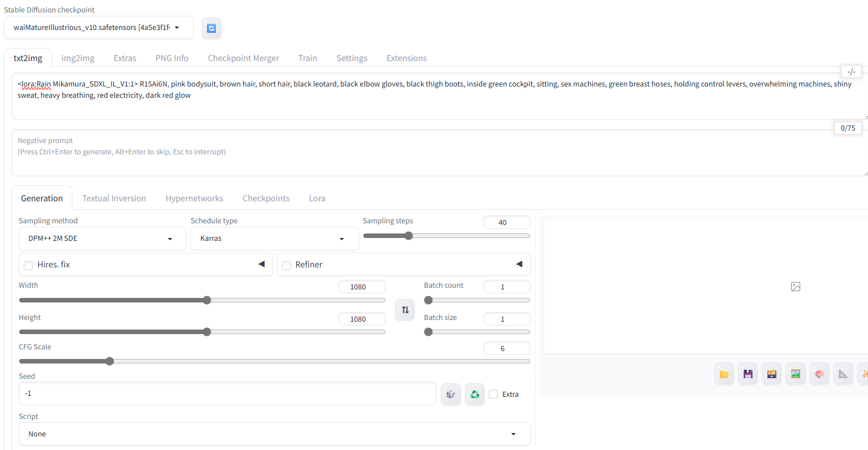
Task: Go to the Checkpoint Merger tab
Action: pos(244,58)
